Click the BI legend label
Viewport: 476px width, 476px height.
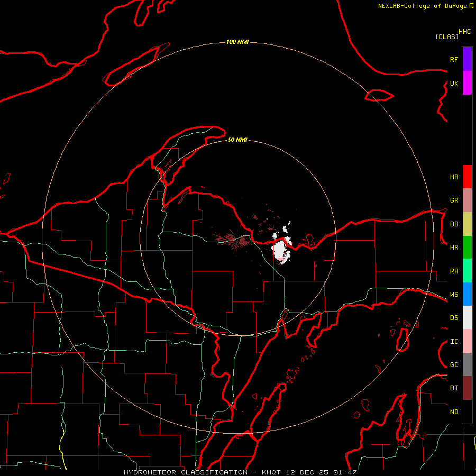454,388
